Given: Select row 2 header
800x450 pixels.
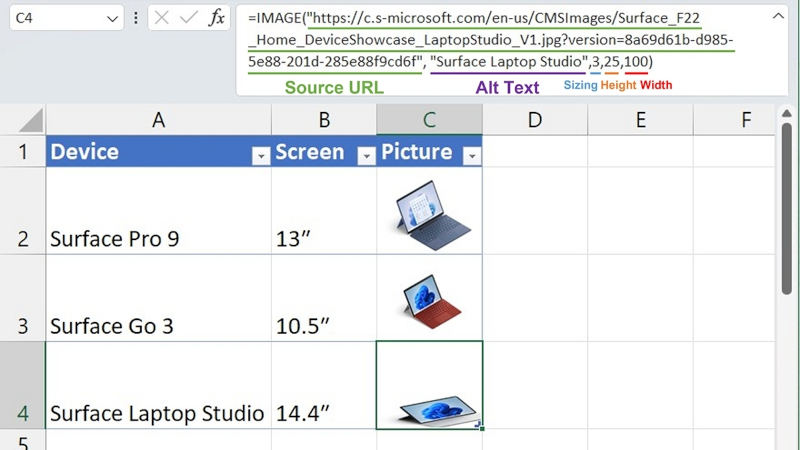Looking at the screenshot, I should point(22,211).
